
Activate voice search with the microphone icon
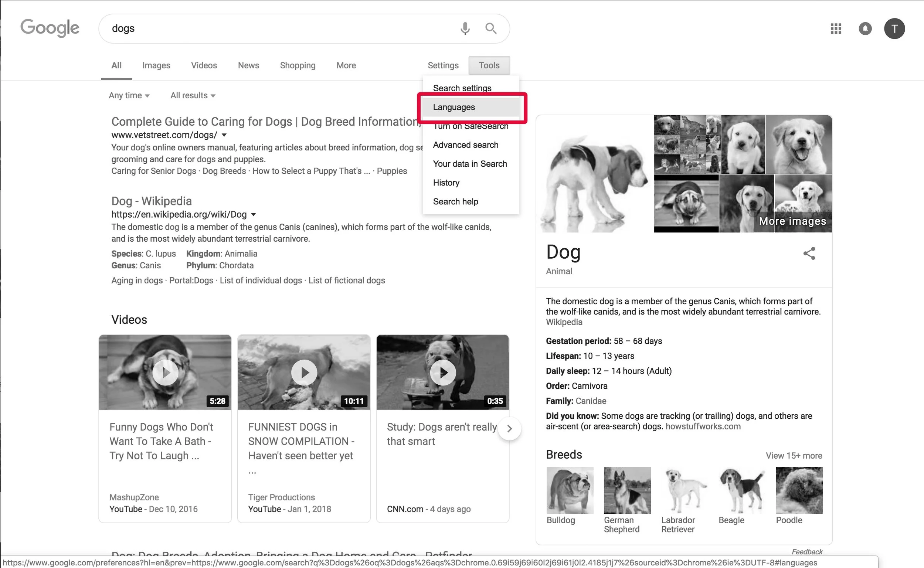(x=465, y=28)
